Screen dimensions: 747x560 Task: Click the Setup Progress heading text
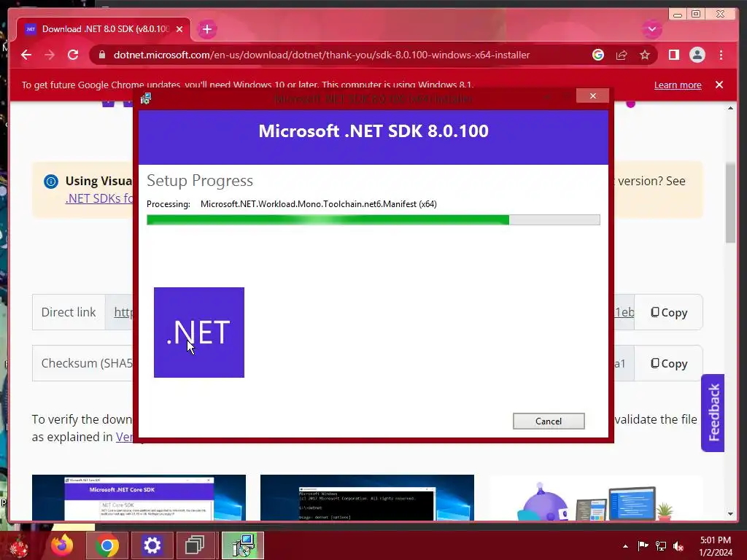point(200,181)
